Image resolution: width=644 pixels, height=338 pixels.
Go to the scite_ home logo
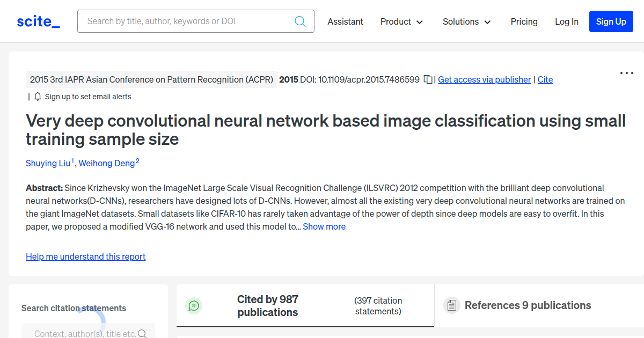(39, 21)
